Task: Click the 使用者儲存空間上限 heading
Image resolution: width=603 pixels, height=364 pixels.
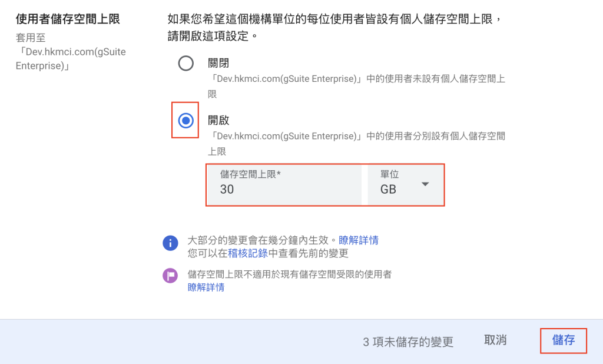Action: (x=68, y=19)
